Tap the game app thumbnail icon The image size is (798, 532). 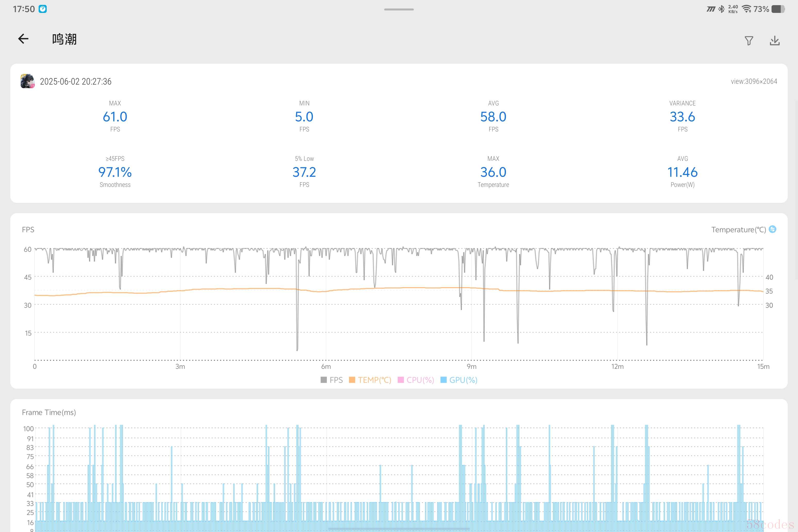pyautogui.click(x=28, y=81)
